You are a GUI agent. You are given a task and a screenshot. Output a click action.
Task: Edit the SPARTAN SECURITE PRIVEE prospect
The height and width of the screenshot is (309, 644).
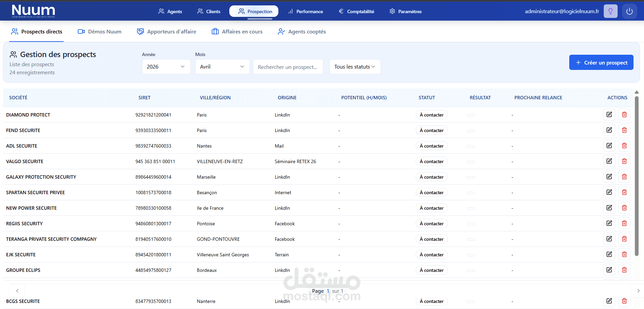click(609, 192)
